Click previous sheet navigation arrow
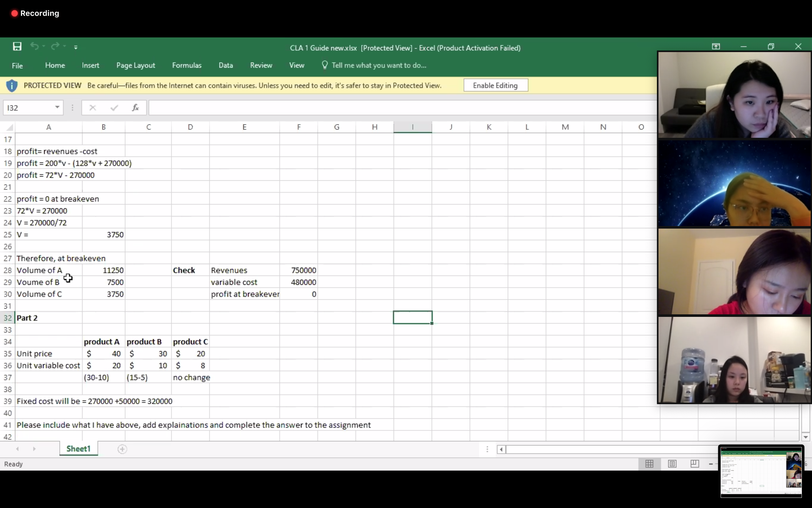Viewport: 812px width, 508px height. (x=17, y=449)
